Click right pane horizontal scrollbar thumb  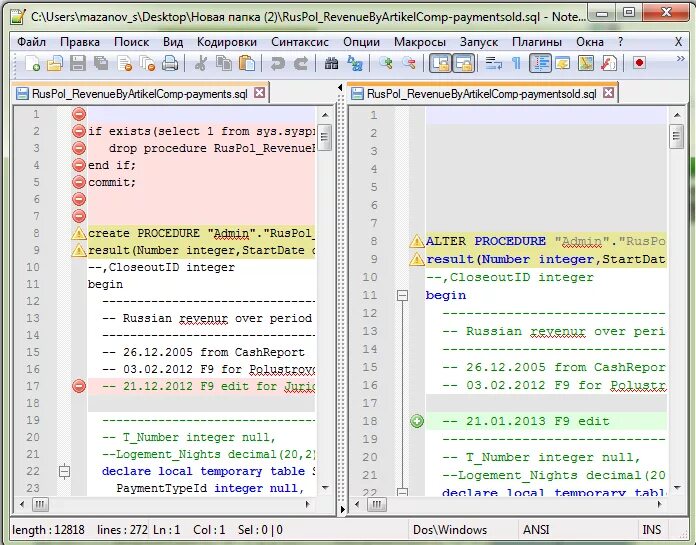click(x=376, y=504)
